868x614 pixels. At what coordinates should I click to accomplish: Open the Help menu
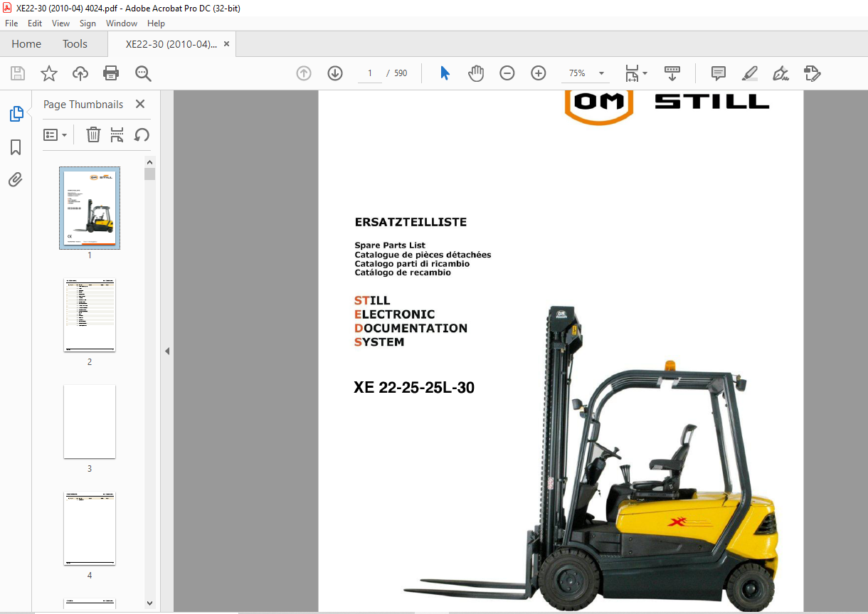[156, 23]
